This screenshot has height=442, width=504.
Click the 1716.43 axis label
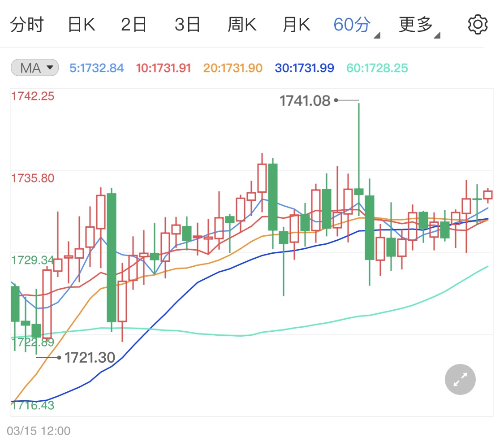click(33, 405)
